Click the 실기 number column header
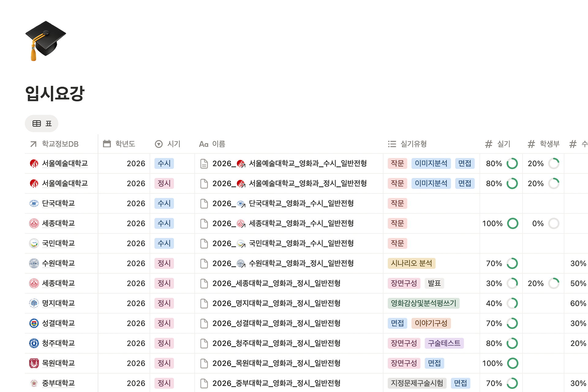 [498, 144]
